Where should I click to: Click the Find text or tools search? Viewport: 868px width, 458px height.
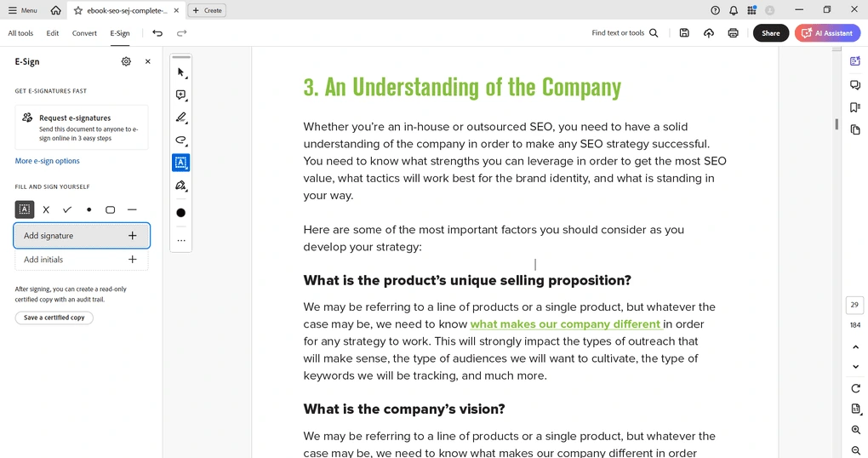[x=625, y=33]
